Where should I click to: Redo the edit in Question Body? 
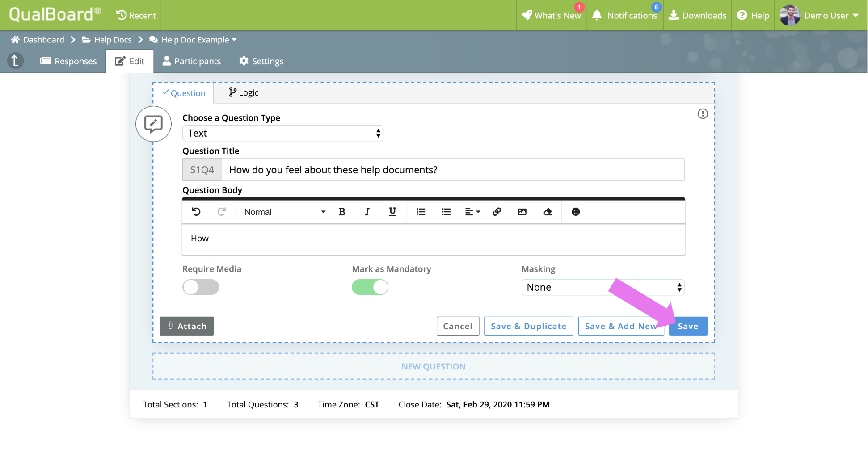coord(221,212)
